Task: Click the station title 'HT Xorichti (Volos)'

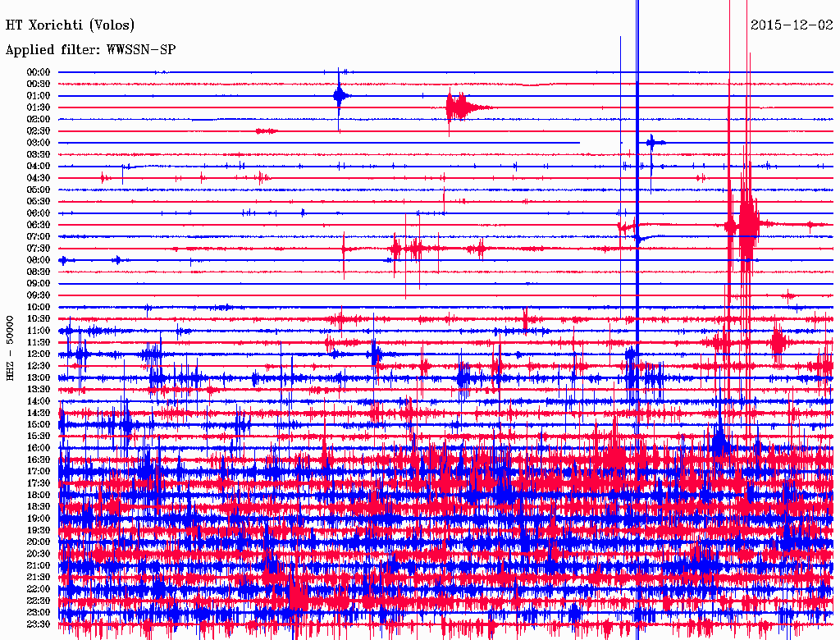Action: [71, 25]
